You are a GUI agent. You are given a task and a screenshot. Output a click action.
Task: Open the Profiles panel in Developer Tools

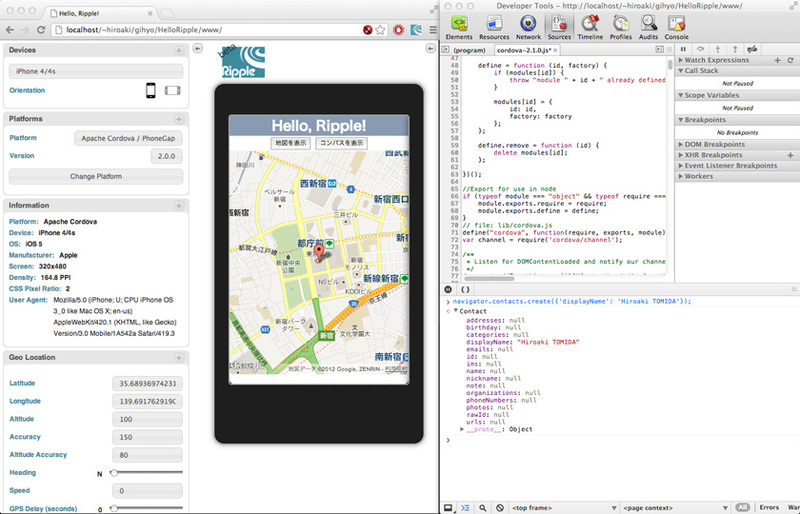coord(620,27)
